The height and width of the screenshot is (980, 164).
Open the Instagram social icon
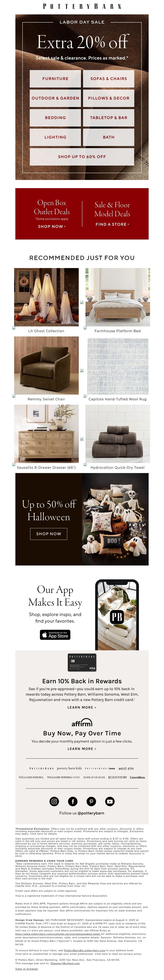pos(54,802)
